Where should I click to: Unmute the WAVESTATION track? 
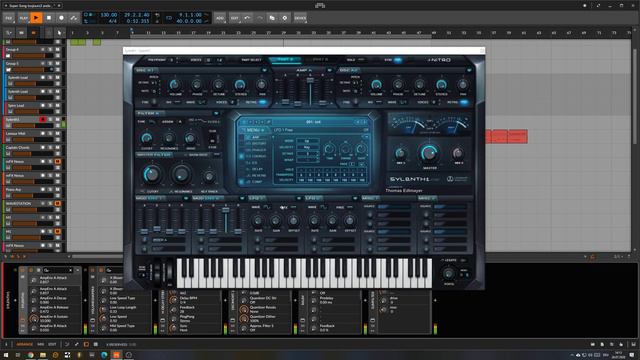pyautogui.click(x=58, y=203)
